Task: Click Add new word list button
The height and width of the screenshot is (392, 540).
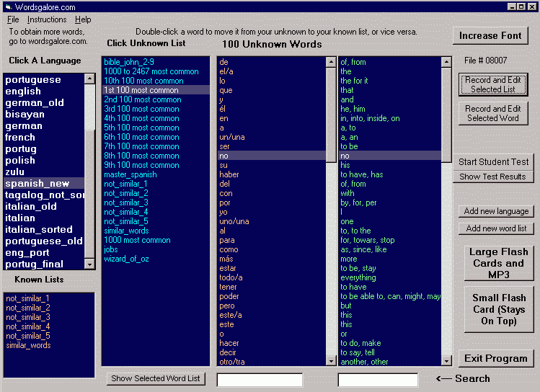Action: [x=496, y=228]
